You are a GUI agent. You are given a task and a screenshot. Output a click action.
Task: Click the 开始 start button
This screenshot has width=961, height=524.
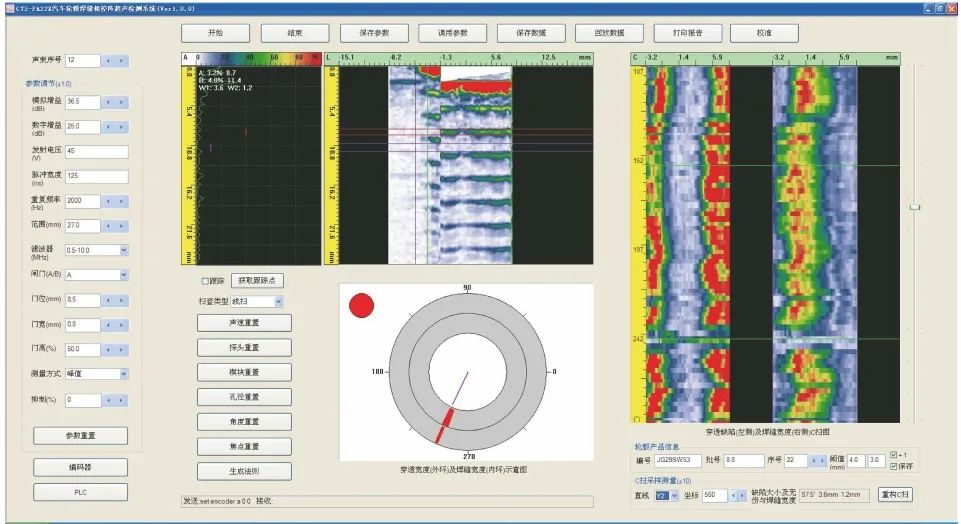point(216,33)
